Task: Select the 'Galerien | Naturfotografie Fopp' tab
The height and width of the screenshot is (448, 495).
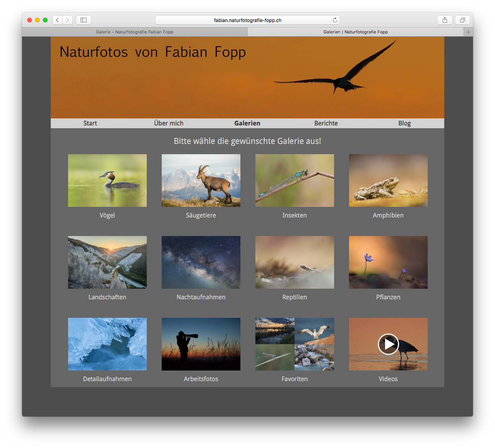Action: [355, 32]
